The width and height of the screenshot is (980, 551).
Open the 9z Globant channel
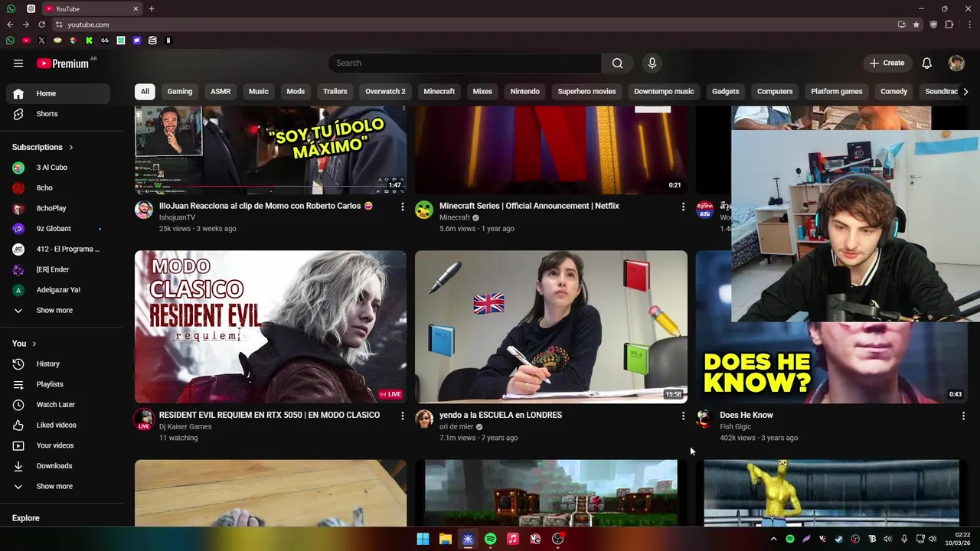click(x=58, y=229)
